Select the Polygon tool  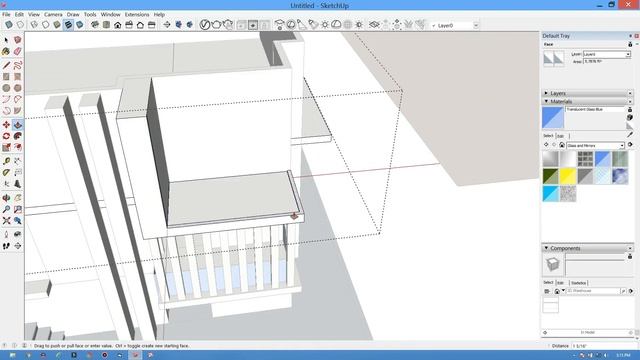coord(18,88)
